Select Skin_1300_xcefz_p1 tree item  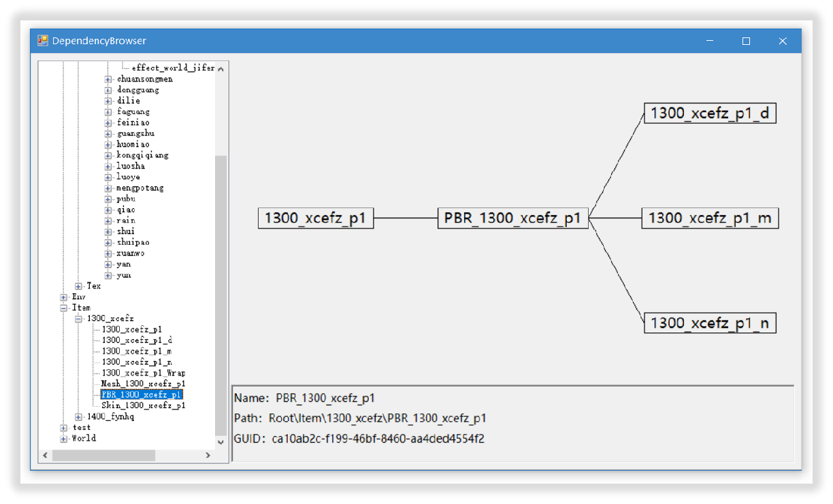pyautogui.click(x=142, y=405)
